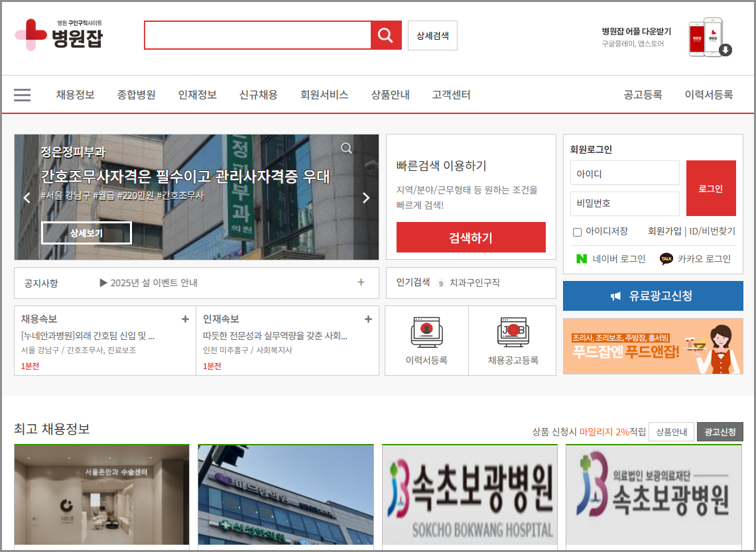Viewport: 756px width, 552px height.
Task: Click the 상세보기 button on the banner
Action: tap(86, 233)
